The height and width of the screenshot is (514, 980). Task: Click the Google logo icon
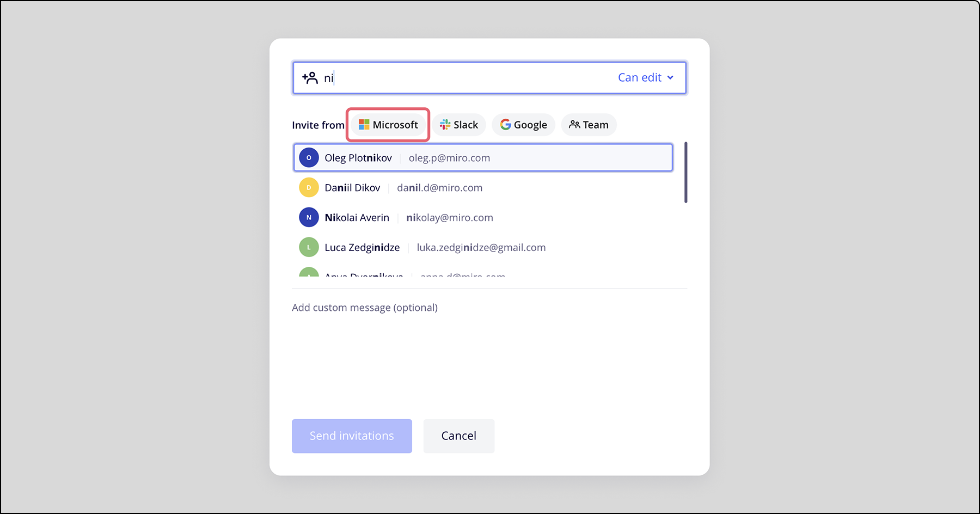tap(505, 125)
